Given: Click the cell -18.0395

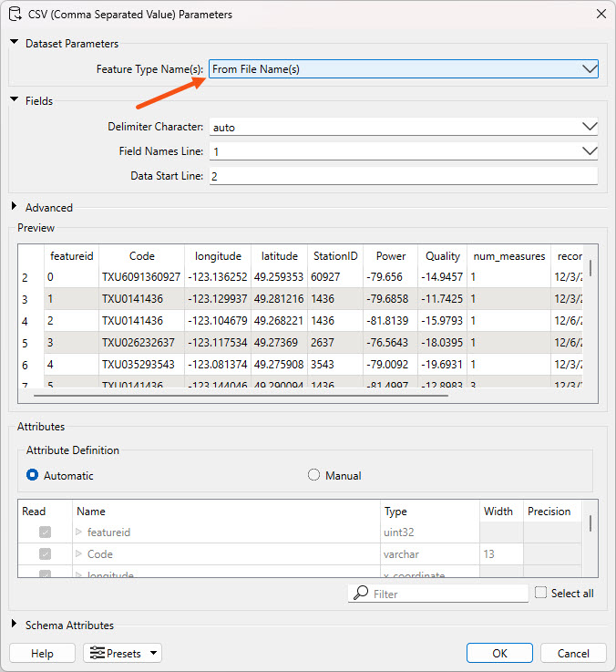Looking at the screenshot, I should (443, 343).
